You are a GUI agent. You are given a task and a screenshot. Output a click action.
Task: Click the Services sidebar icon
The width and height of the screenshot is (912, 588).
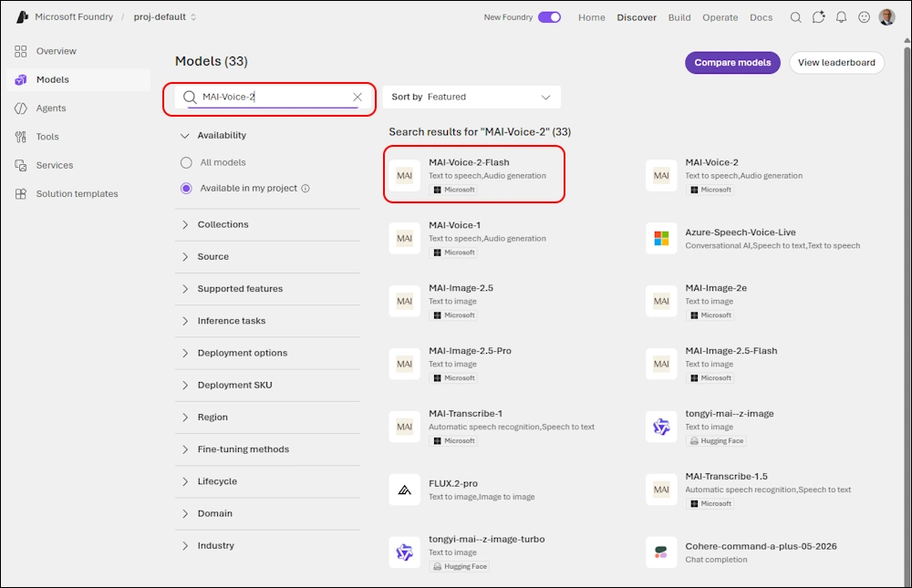20,165
